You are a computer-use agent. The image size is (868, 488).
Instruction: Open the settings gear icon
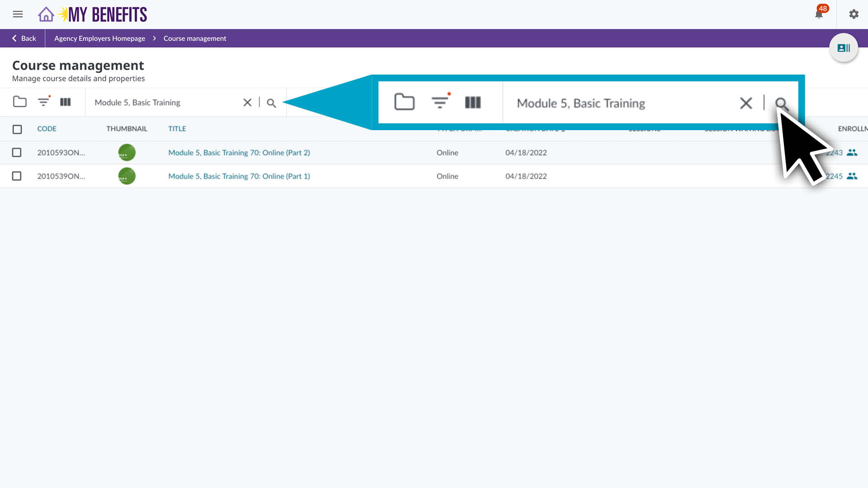tap(854, 14)
